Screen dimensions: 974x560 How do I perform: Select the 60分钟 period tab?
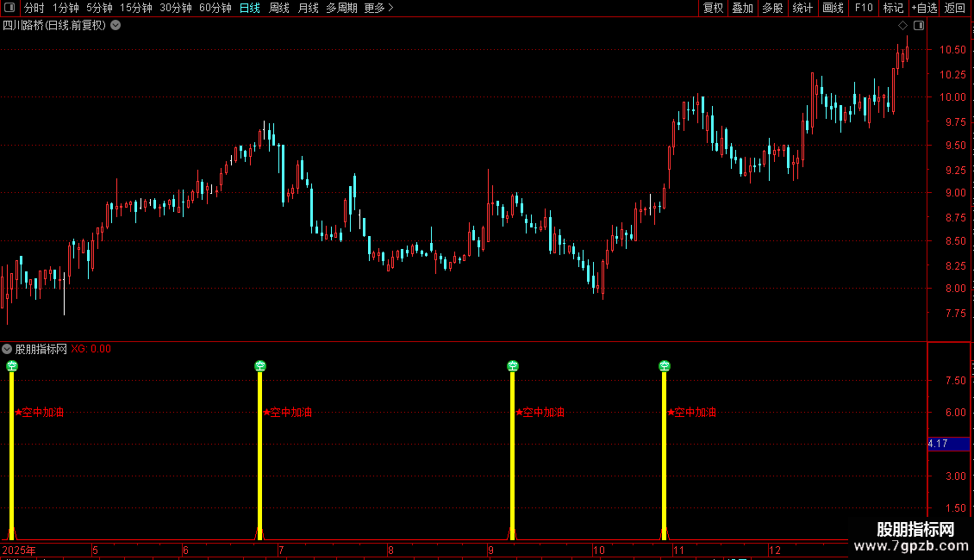point(215,8)
